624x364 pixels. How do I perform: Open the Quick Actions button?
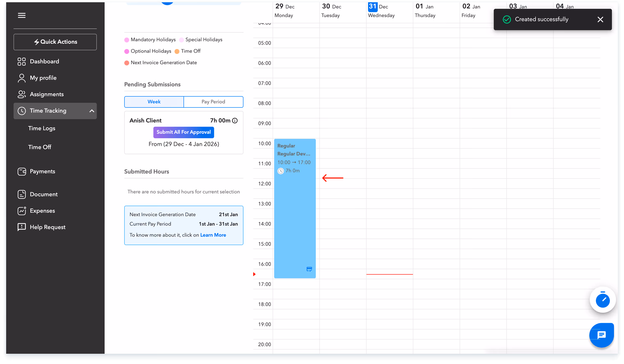point(55,42)
